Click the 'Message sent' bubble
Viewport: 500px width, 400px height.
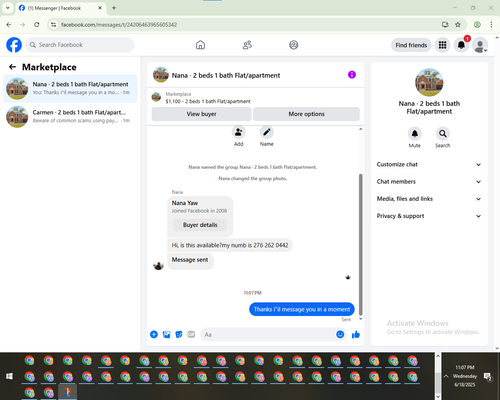pyautogui.click(x=190, y=260)
